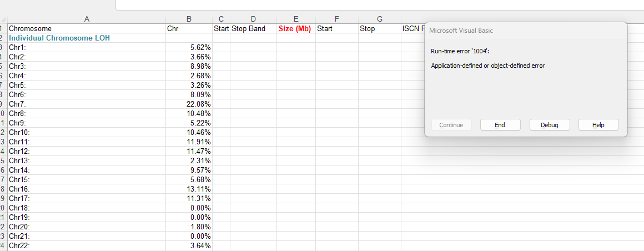Image resolution: width=644 pixels, height=251 pixels.
Task: Select the 8.09% value cell
Action: point(189,94)
